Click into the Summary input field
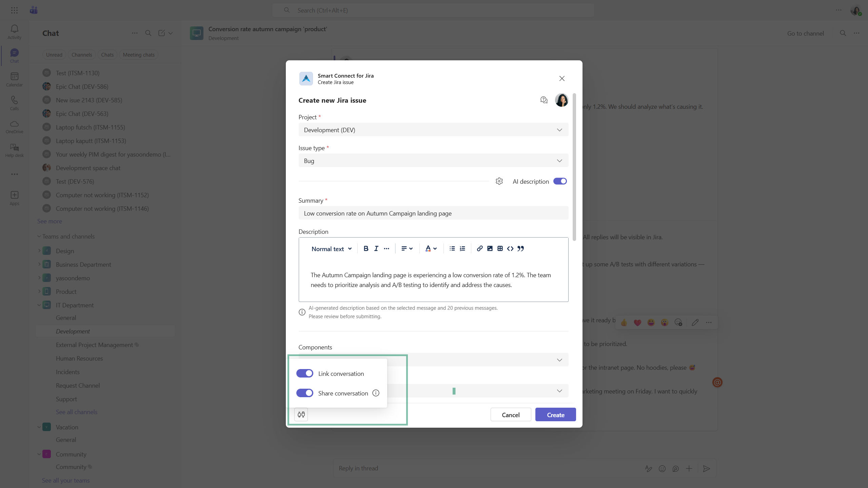This screenshot has height=488, width=868. coord(433,213)
